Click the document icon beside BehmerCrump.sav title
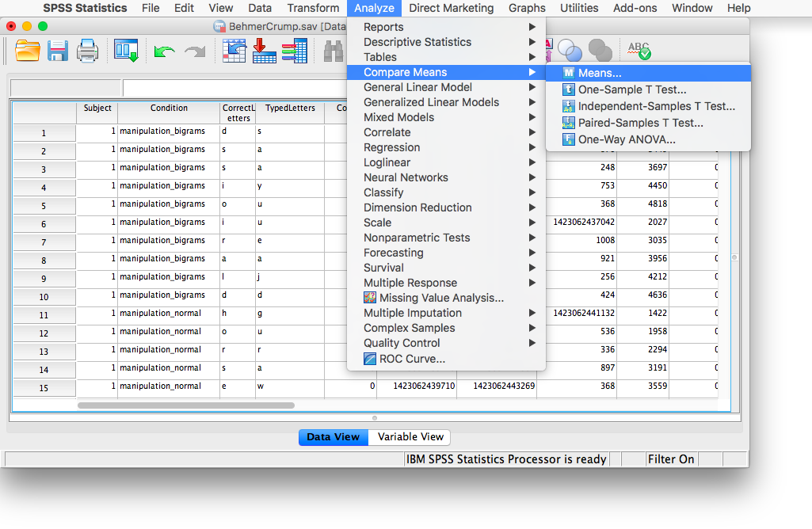Screen dimensions: 812x529 [x=219, y=26]
